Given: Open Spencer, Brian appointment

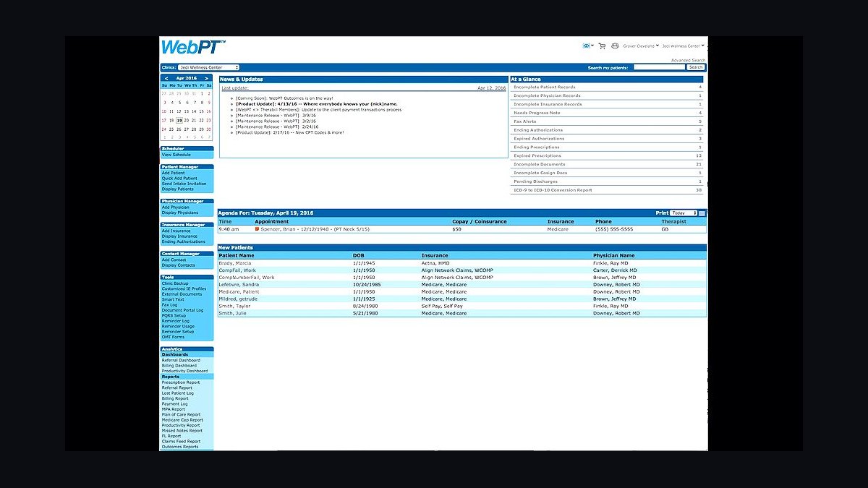Looking at the screenshot, I should (316, 229).
